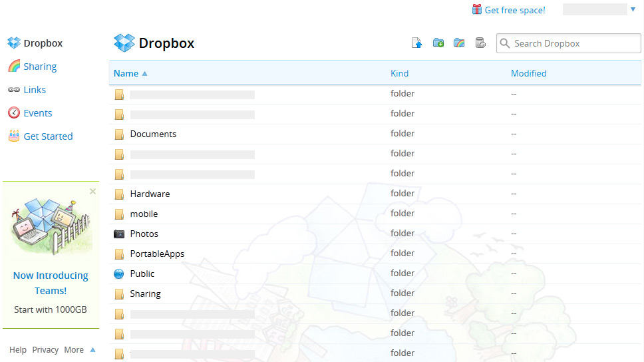Screen dimensions: 644x362
Task: Click the 'folder' kind cell in Photos row
Action: coord(402,233)
